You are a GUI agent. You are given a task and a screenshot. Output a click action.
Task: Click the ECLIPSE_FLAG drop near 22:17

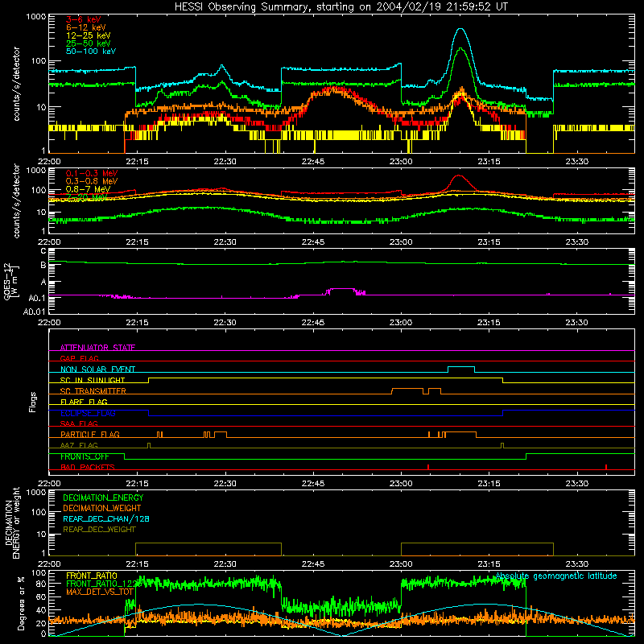tap(149, 413)
